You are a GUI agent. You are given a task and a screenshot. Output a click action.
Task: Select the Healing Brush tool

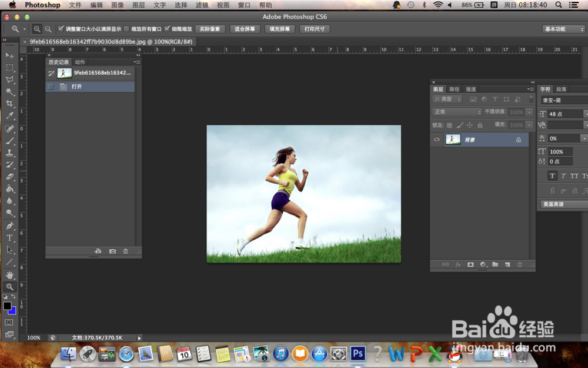tap(9, 129)
